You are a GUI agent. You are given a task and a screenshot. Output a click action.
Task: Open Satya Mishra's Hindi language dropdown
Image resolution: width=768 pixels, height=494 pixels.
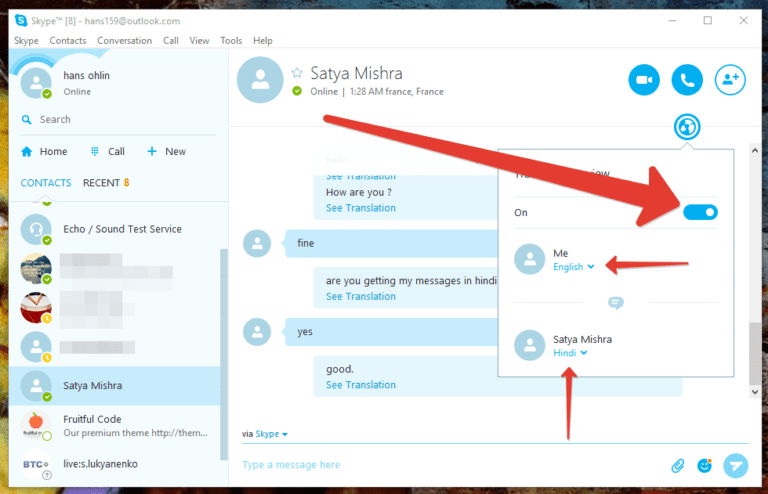(x=570, y=353)
